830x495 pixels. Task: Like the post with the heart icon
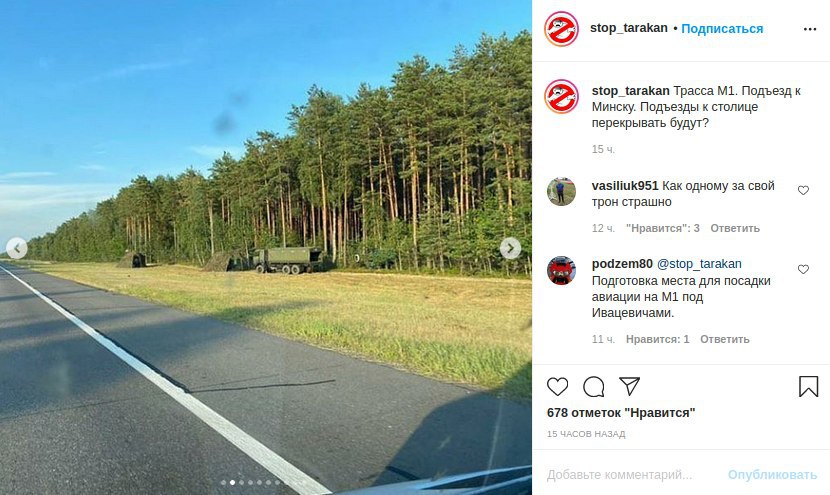557,387
